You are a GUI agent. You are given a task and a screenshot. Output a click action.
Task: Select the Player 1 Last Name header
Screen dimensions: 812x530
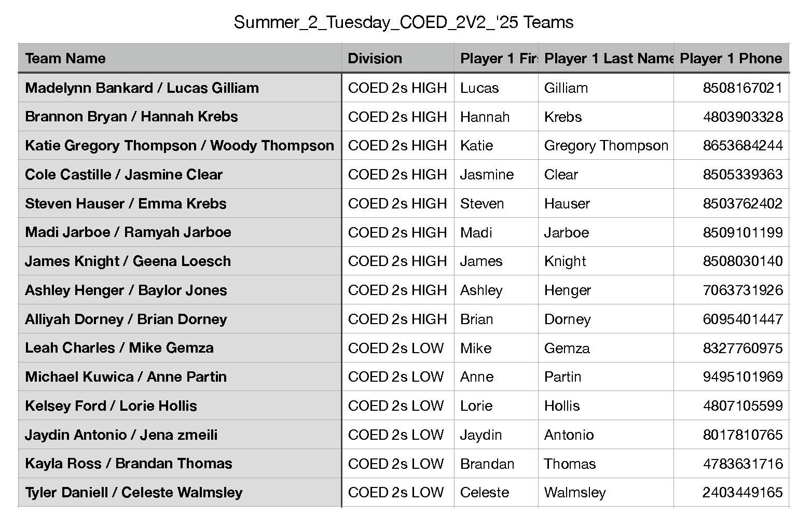[x=605, y=58]
